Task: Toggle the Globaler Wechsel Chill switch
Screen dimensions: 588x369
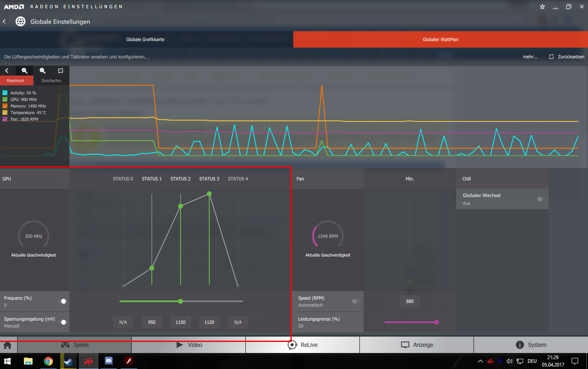Action: click(541, 199)
